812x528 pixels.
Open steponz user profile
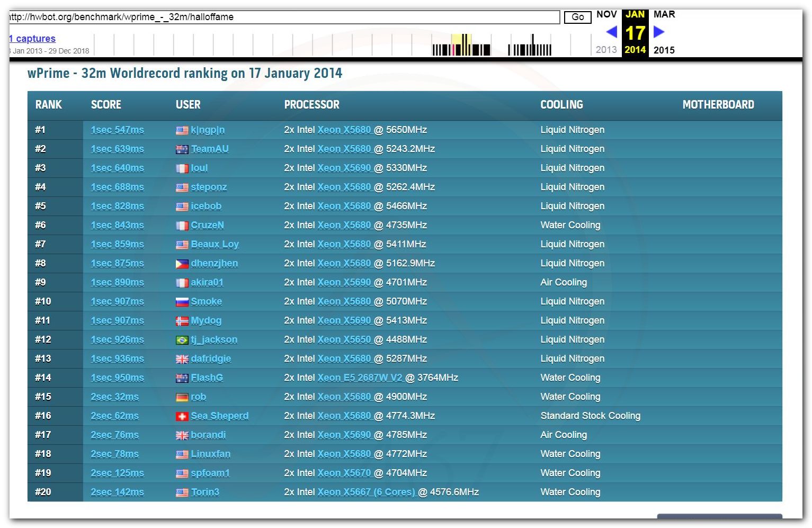[209, 187]
